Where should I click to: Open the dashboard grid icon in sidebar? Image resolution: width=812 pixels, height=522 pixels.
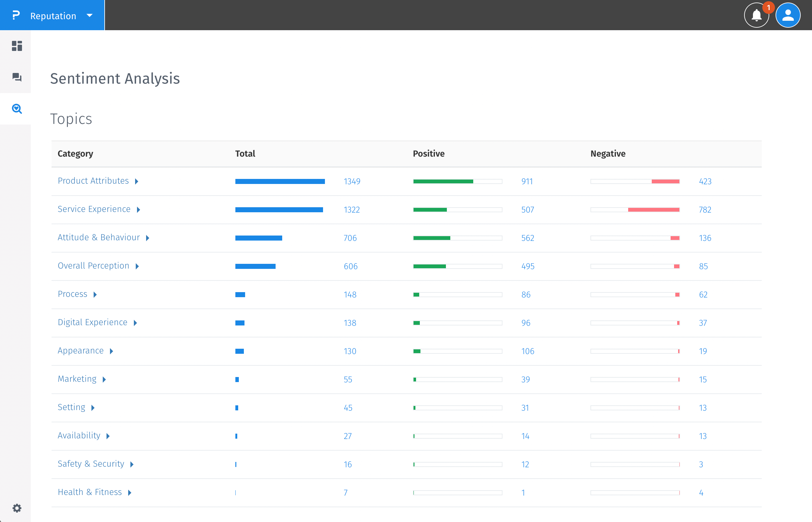(x=17, y=46)
